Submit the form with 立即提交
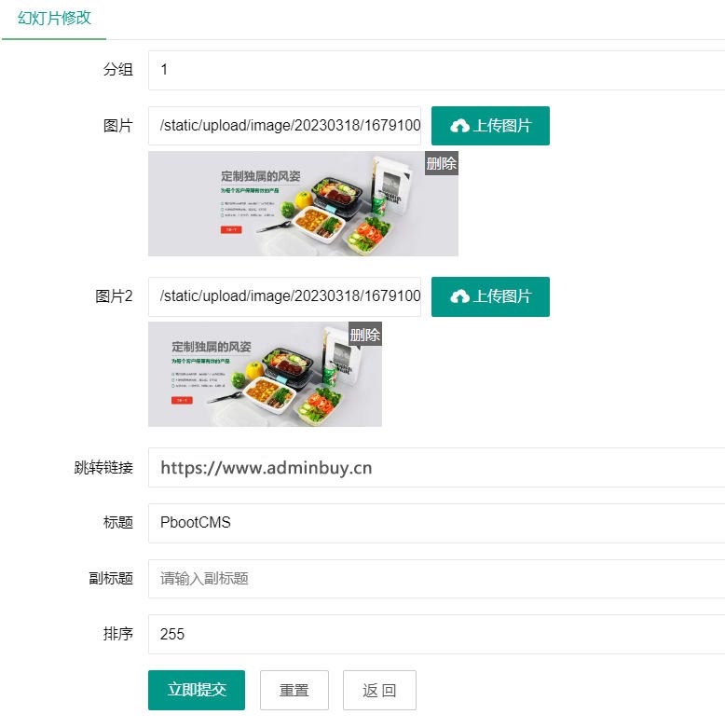Image resolution: width=725 pixels, height=728 pixels. pyautogui.click(x=196, y=690)
